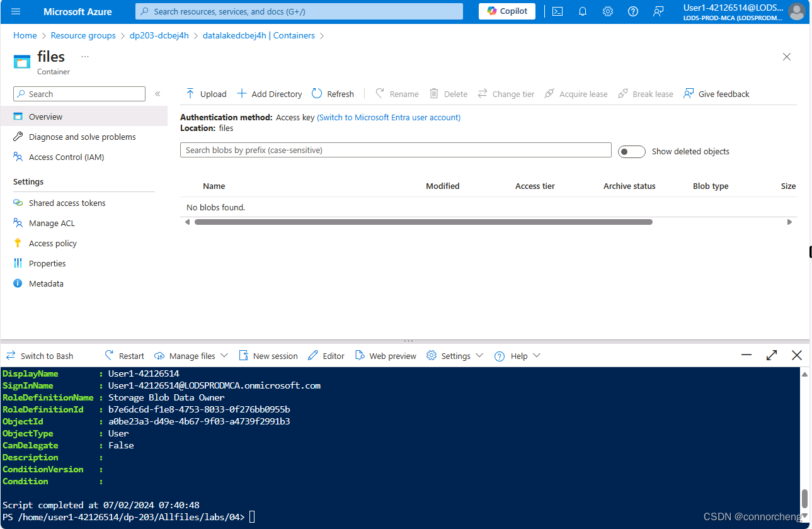Screen dimensions: 812x529
Task: Go to Home breadcrumb
Action: (25, 36)
